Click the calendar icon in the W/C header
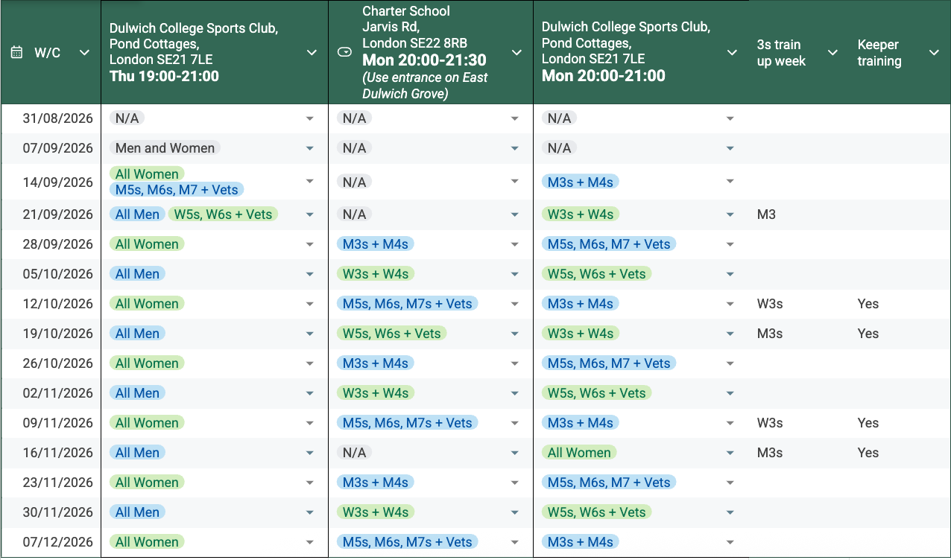This screenshot has width=951, height=560. (x=16, y=52)
